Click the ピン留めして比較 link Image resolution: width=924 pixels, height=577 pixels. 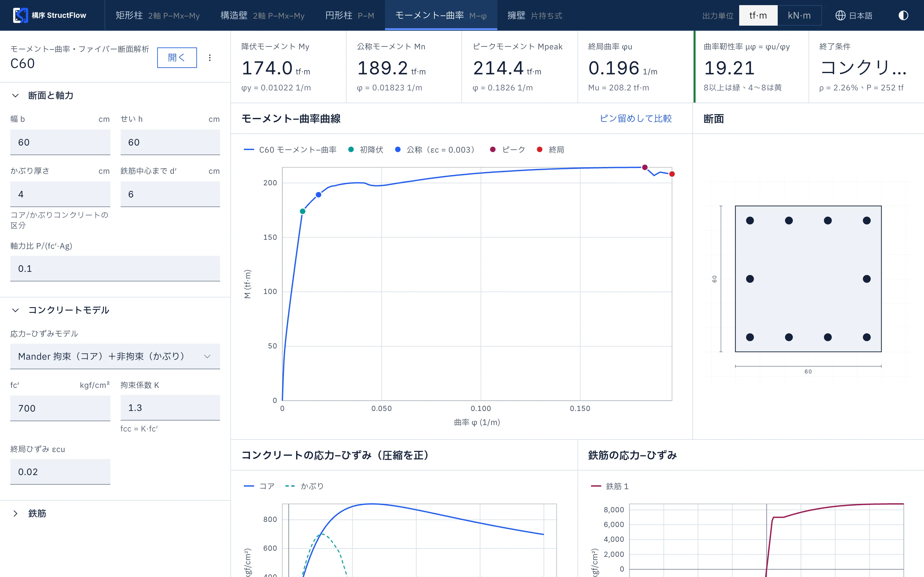[x=636, y=118]
